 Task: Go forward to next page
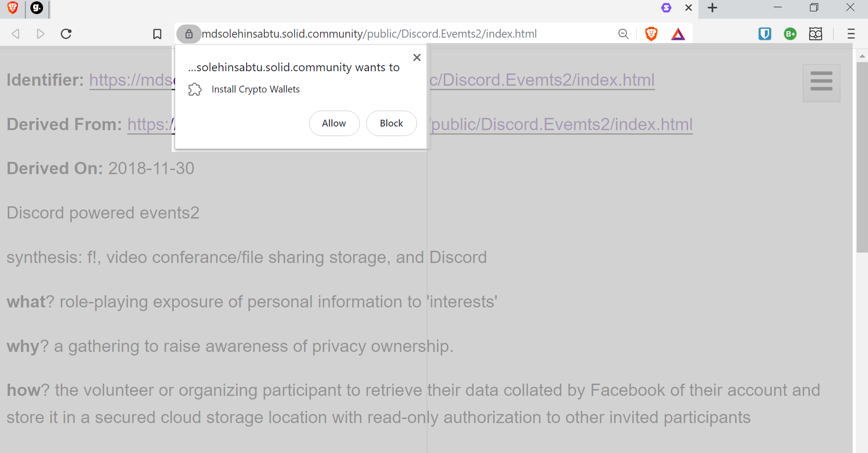point(41,34)
